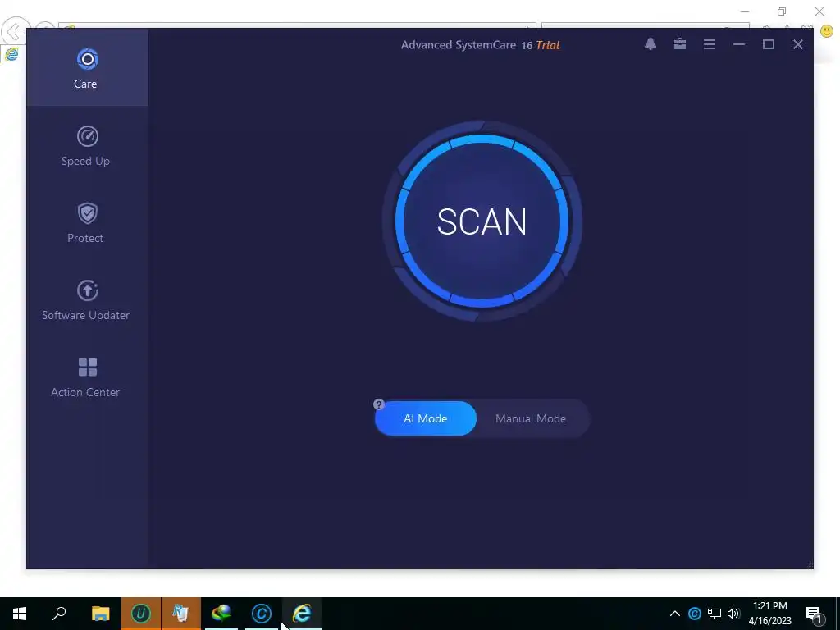Open taskbar Search magnifier

(59, 614)
